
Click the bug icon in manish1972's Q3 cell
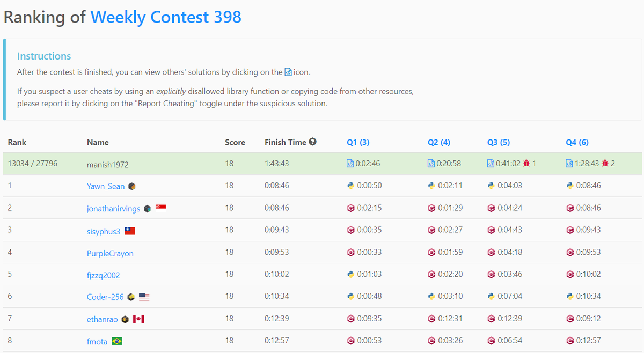(x=526, y=164)
